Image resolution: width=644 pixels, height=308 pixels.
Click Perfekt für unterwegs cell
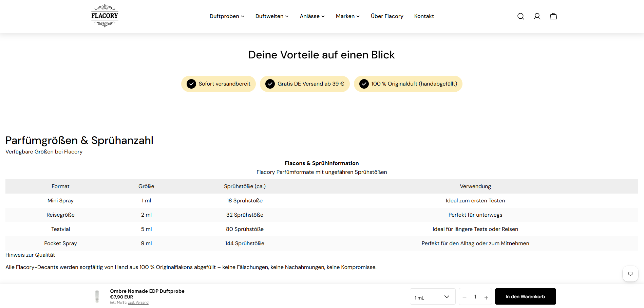(x=475, y=215)
